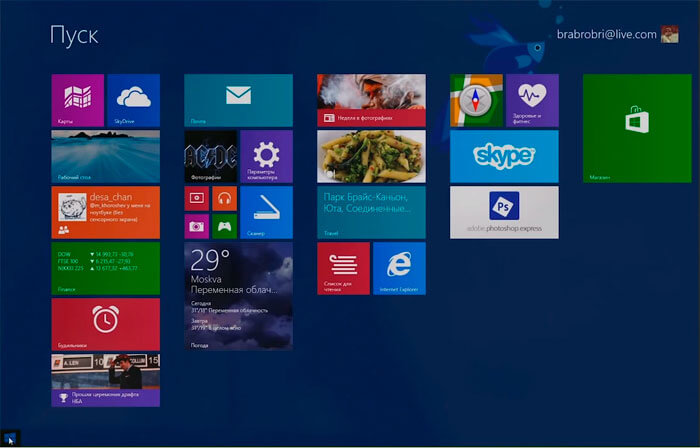Open the Погода weather tile

click(x=238, y=296)
